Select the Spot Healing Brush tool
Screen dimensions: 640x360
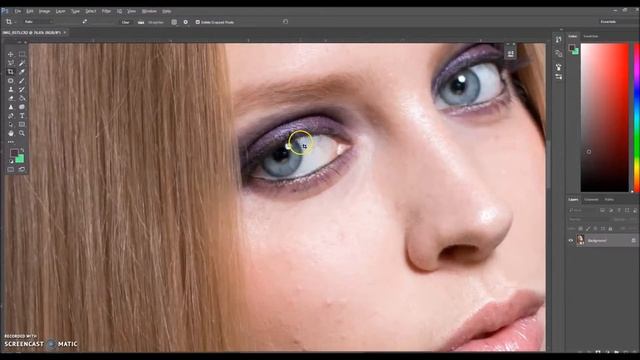pos(11,81)
